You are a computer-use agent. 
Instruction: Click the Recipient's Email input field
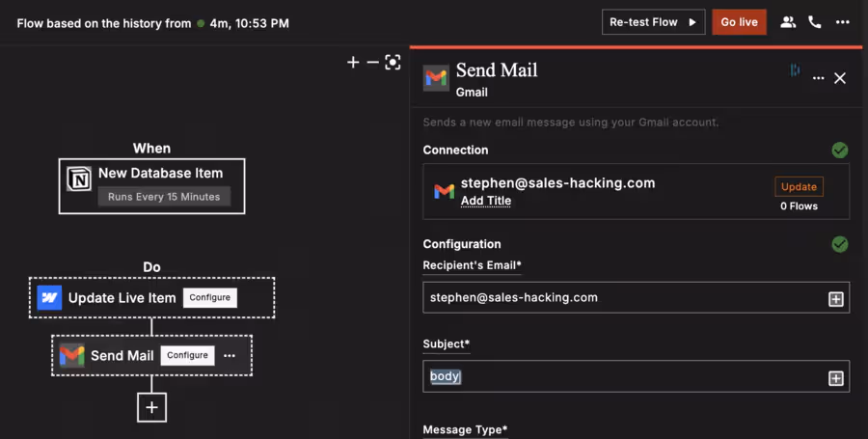[x=637, y=297]
